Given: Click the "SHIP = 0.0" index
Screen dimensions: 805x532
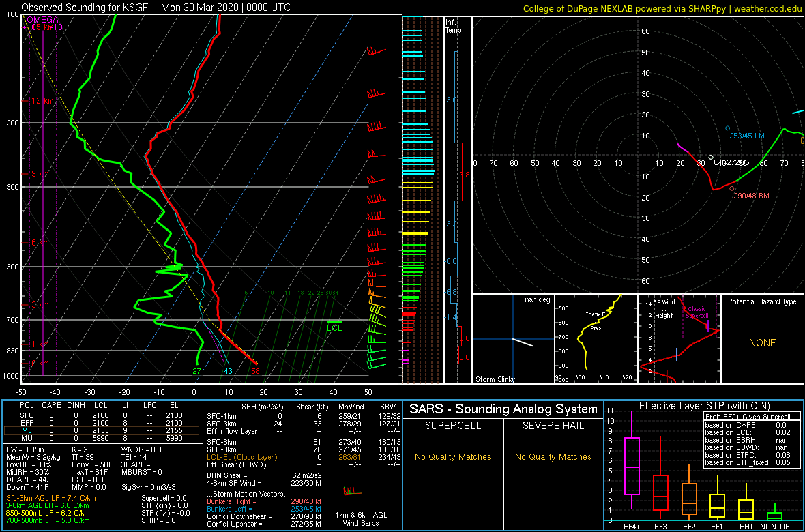Looking at the screenshot, I should coord(159,520).
